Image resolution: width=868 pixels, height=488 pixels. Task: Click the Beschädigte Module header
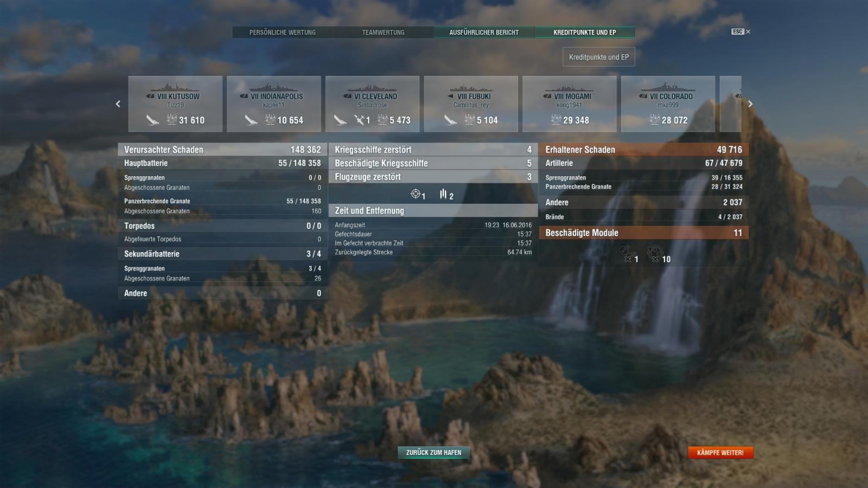pos(644,233)
